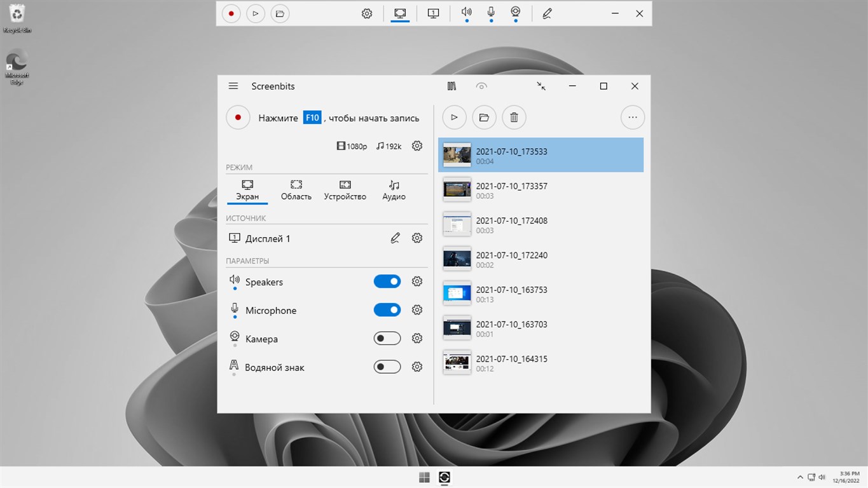868x488 pixels.
Task: Open the hamburger menu next to Screenbits title
Action: point(233,86)
